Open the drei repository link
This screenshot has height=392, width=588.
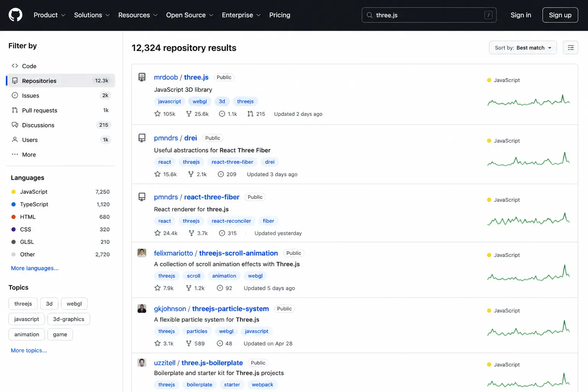point(191,138)
